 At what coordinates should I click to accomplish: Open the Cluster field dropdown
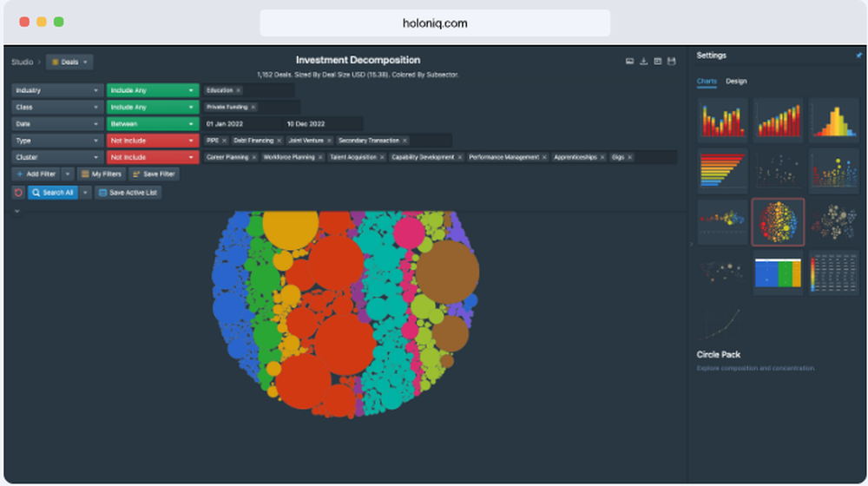click(57, 157)
